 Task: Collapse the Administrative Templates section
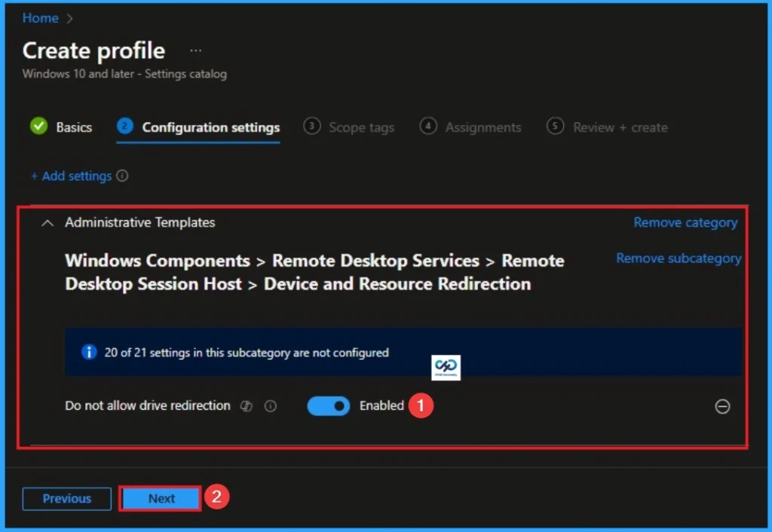(47, 223)
